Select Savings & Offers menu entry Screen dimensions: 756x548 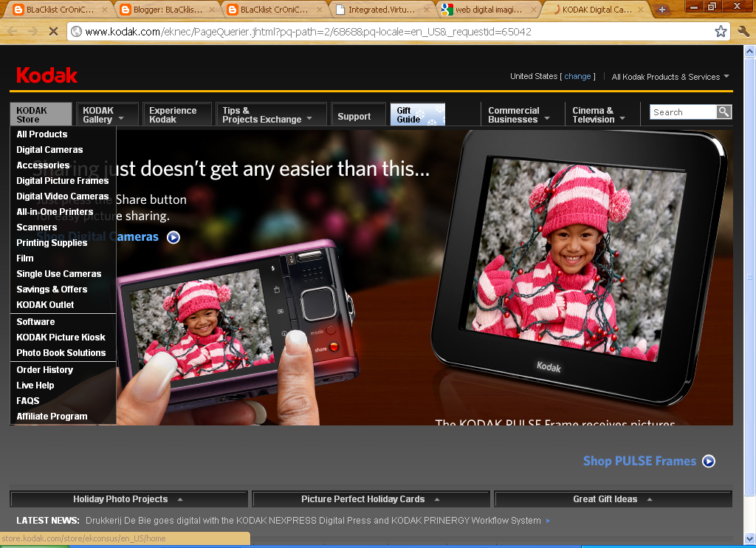pos(52,289)
